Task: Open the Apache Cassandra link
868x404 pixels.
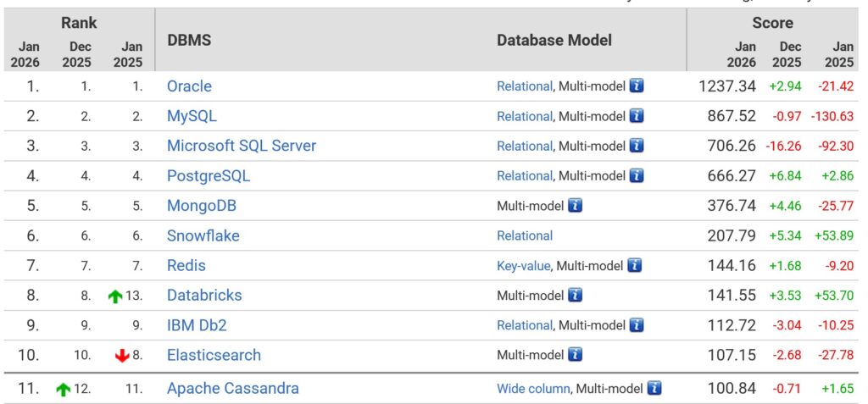Action: pos(232,389)
